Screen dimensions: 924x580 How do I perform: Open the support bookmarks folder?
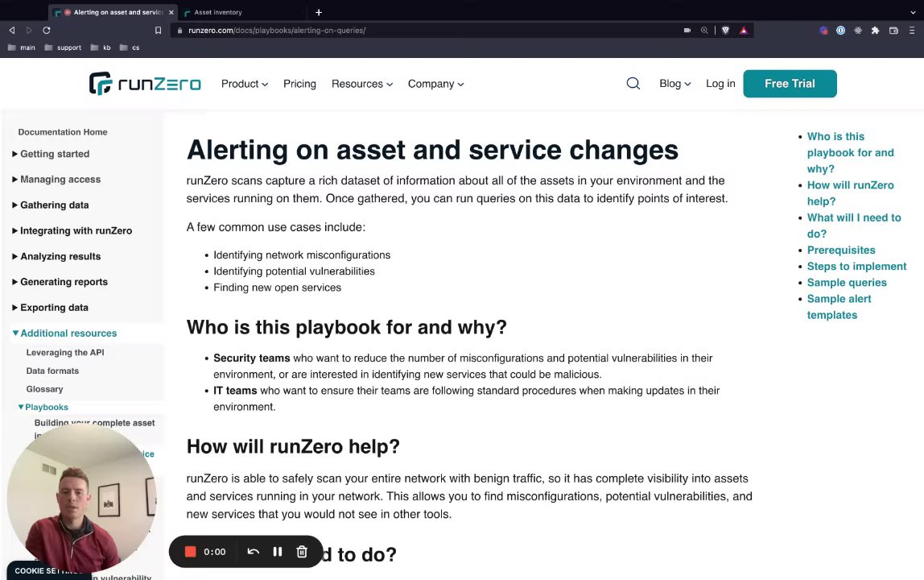pos(63,48)
